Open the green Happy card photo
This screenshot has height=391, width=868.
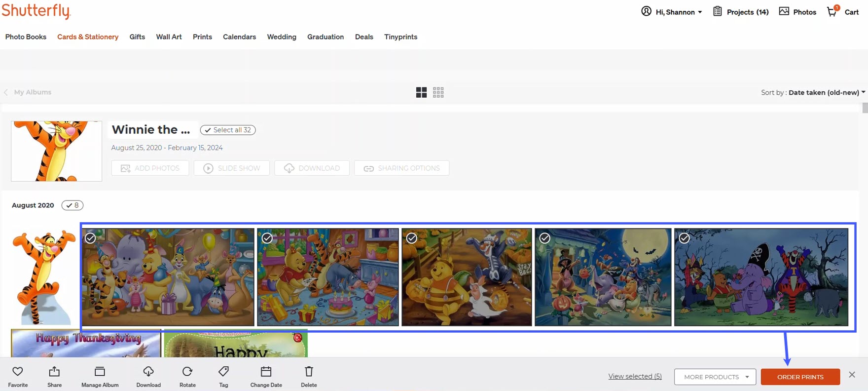tap(236, 343)
